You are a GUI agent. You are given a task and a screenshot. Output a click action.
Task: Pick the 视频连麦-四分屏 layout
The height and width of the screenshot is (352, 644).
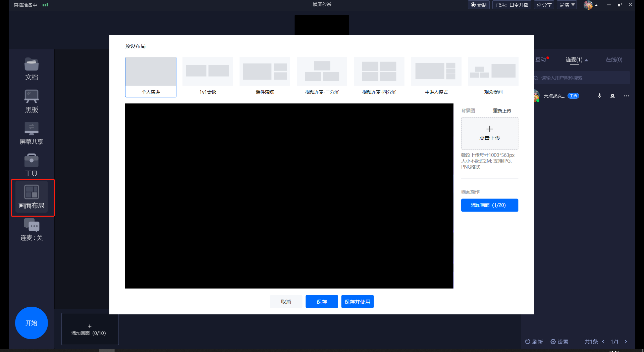(x=379, y=77)
